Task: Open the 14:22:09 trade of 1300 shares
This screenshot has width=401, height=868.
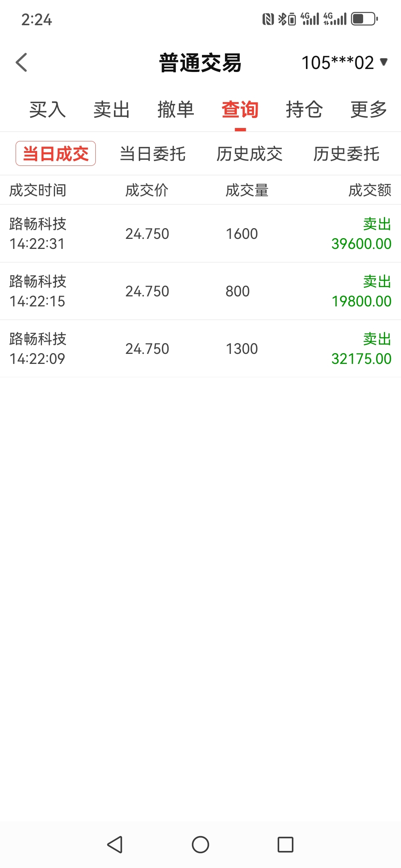Action: tap(200, 349)
